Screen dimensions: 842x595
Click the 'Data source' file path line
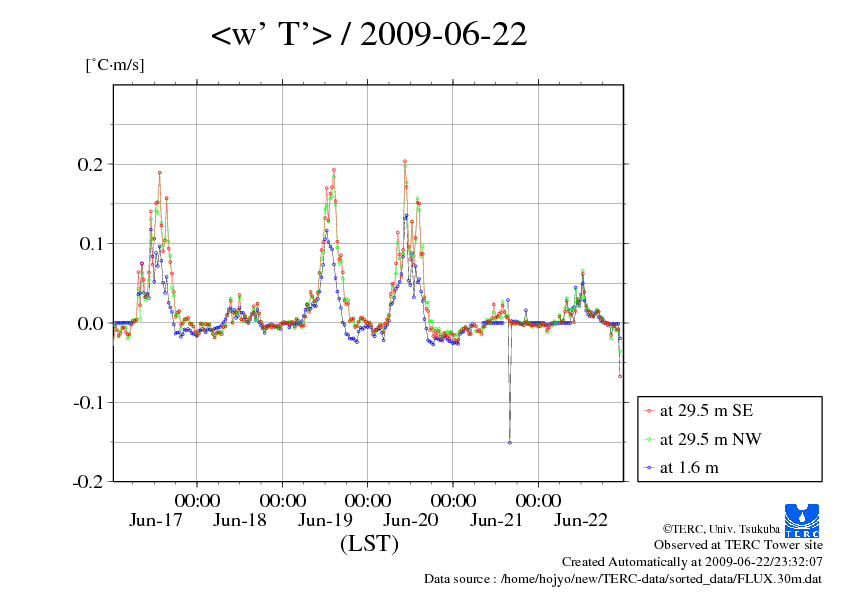623,579
